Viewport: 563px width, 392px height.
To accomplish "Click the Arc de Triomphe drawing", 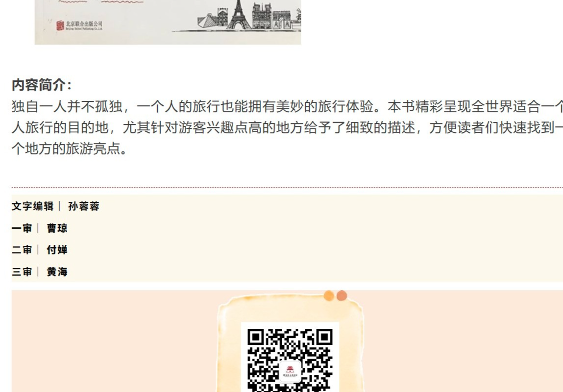I will (x=281, y=20).
